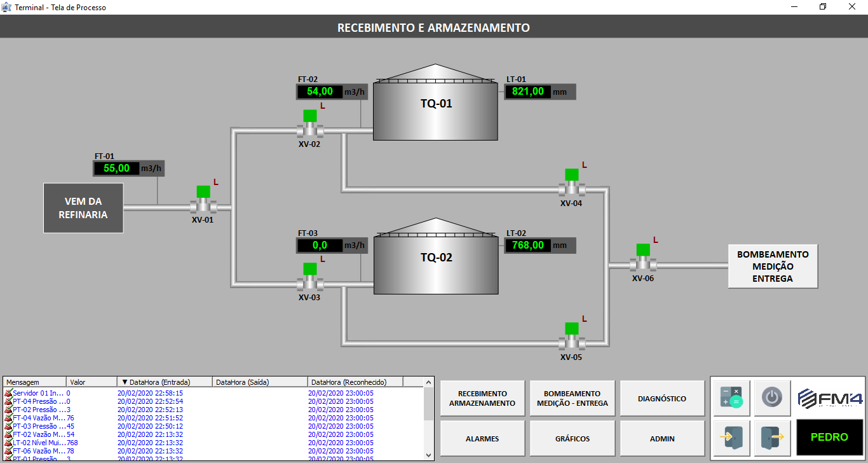This screenshot has width=868, height=463.
Task: Restore down the Terminal window
Action: [823, 7]
